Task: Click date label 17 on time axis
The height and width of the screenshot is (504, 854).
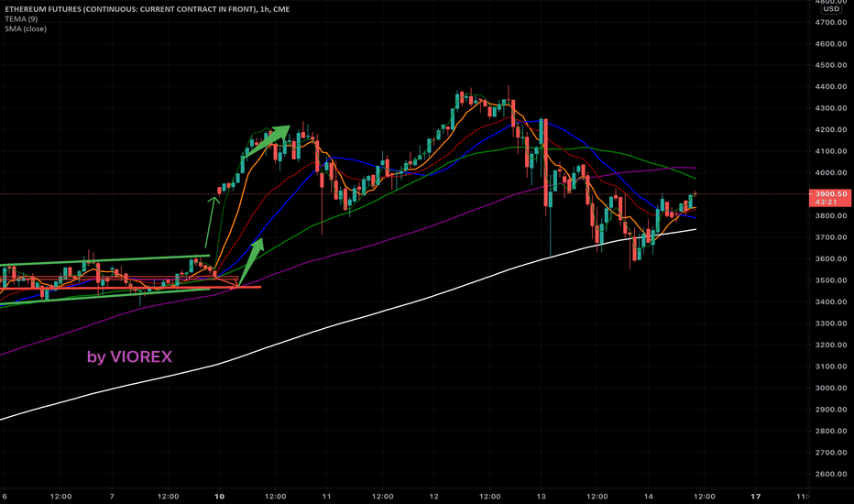Action: 756,497
